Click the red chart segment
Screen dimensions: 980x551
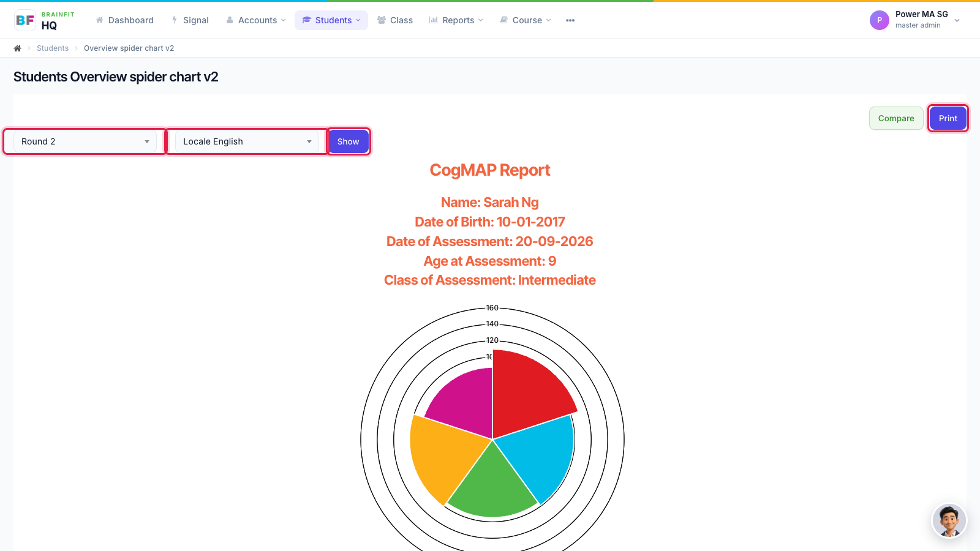coord(527,392)
